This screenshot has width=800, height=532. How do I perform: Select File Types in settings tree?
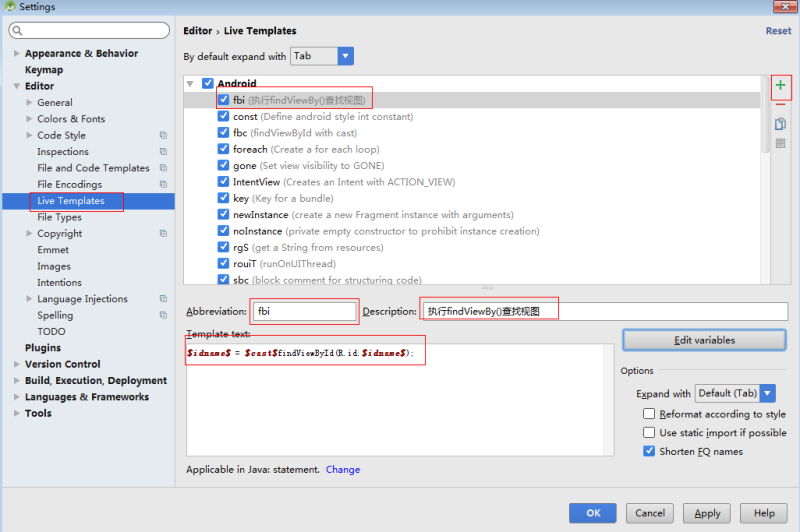tap(59, 217)
